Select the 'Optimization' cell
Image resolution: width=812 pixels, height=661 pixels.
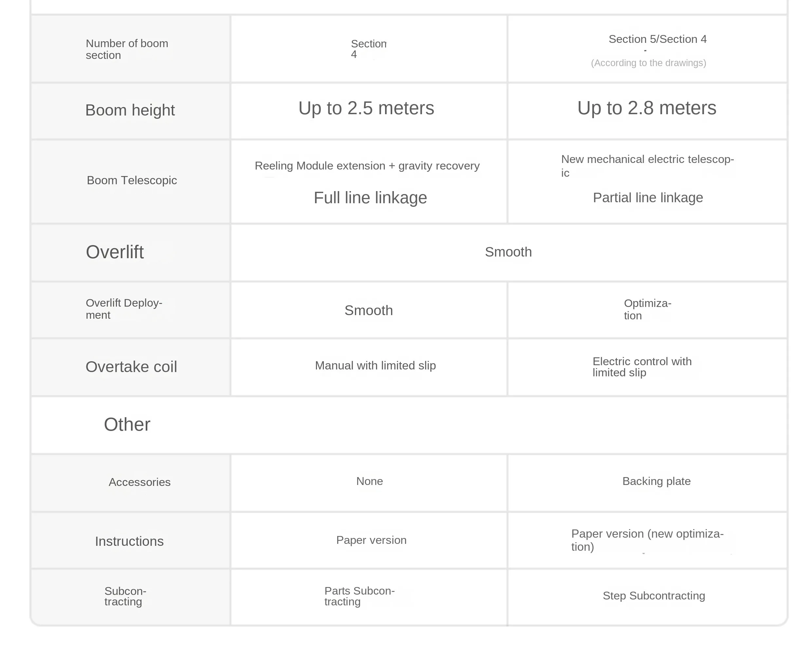pos(647,310)
